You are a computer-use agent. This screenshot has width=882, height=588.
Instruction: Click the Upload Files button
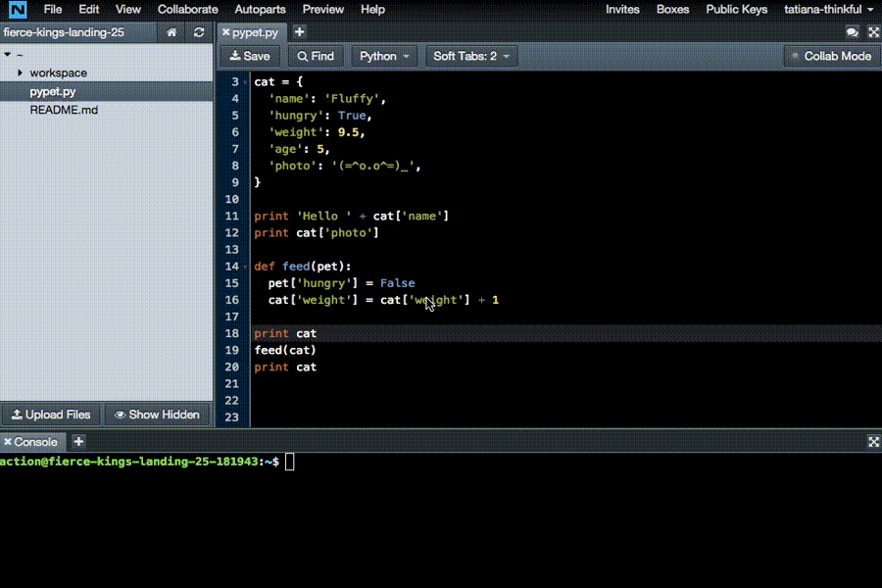point(51,415)
